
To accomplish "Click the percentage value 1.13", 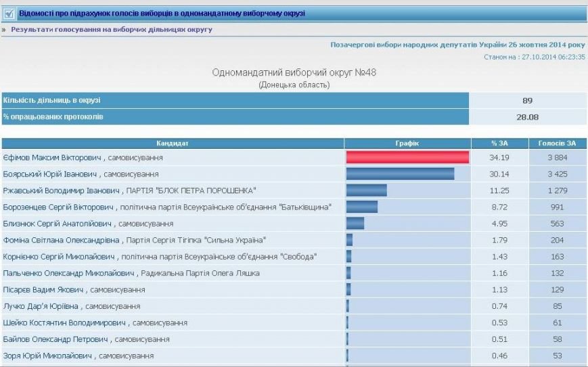I will point(499,289).
